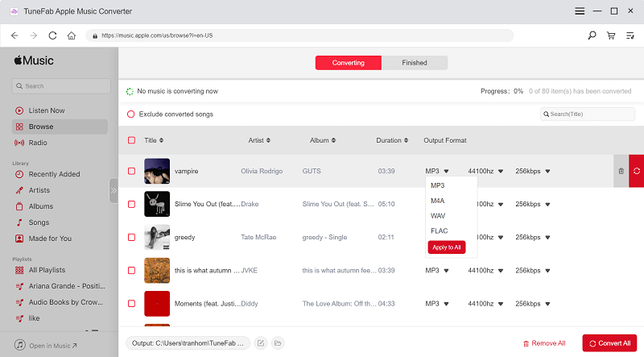This screenshot has width=644, height=357.
Task: Edit the output path icon
Action: (261, 343)
